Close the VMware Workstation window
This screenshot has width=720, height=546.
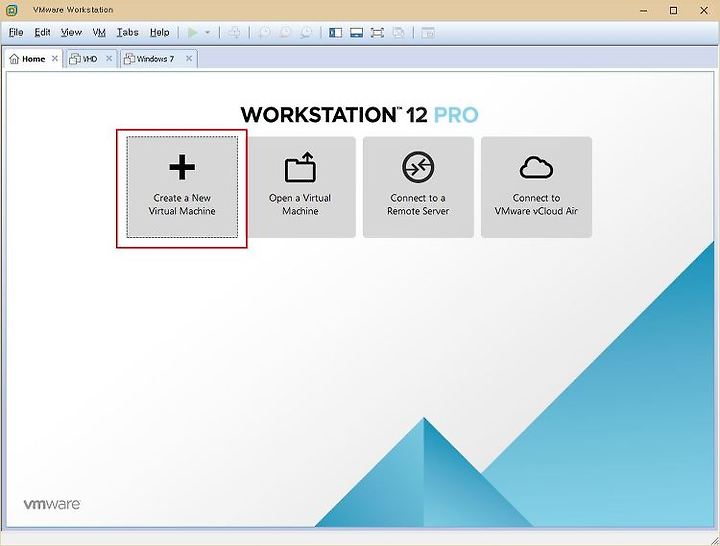coord(703,10)
